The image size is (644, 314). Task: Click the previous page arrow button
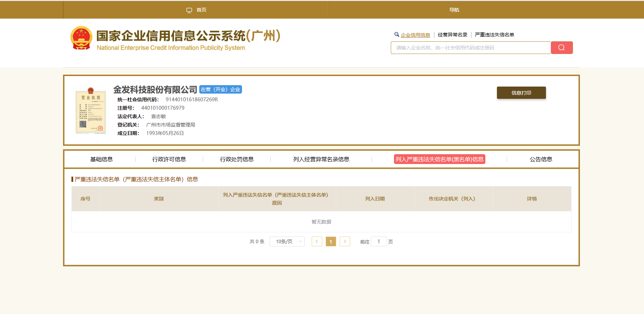[x=317, y=241]
